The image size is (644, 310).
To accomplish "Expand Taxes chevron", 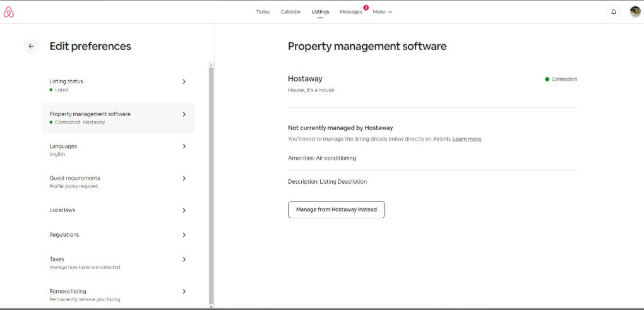I will (x=184, y=259).
